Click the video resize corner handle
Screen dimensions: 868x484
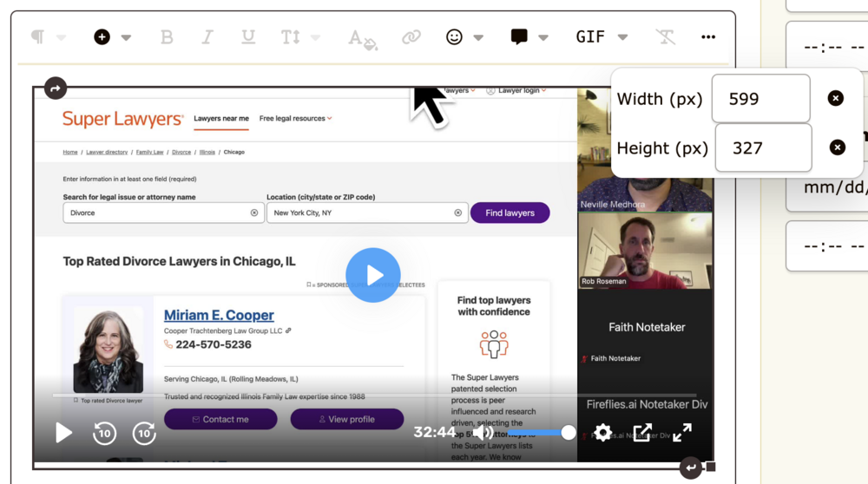[711, 467]
